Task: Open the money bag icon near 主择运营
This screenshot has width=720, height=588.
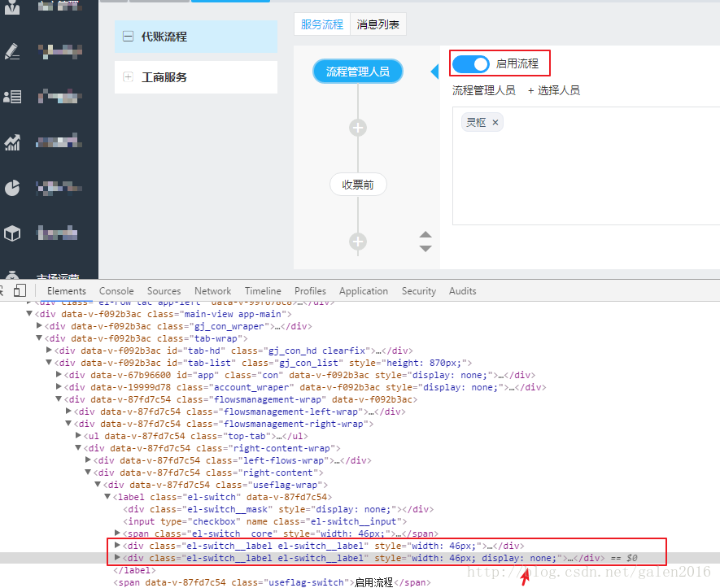Action: tap(12, 274)
